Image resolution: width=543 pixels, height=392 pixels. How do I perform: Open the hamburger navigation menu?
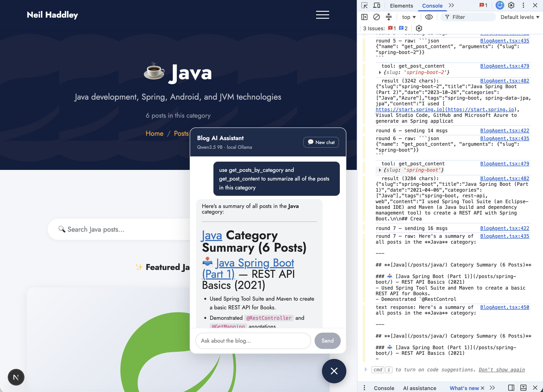tap(322, 15)
